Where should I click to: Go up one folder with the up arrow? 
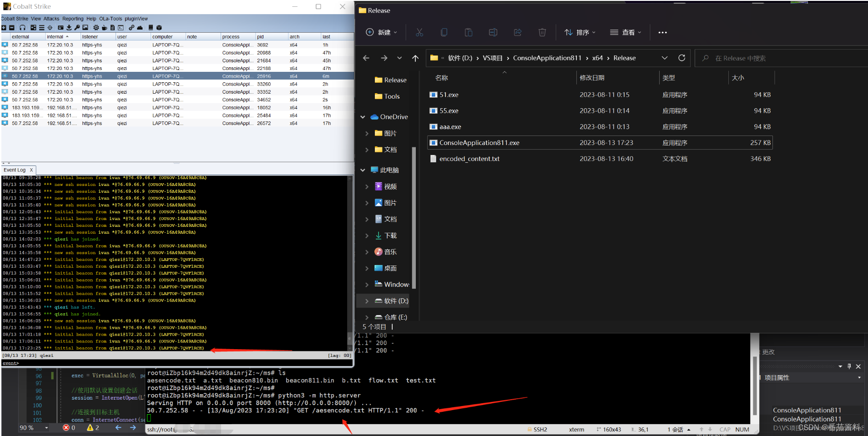(415, 58)
